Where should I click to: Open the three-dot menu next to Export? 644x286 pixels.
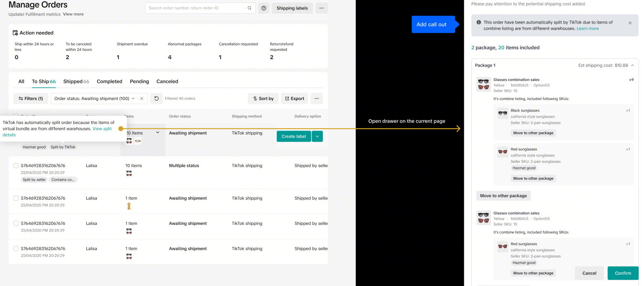(x=316, y=98)
